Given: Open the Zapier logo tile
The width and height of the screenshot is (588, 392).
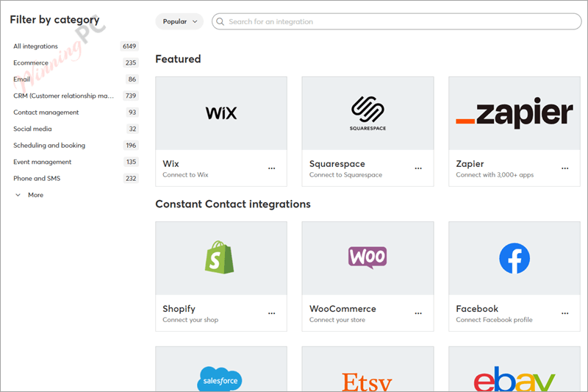Looking at the screenshot, I should (514, 113).
